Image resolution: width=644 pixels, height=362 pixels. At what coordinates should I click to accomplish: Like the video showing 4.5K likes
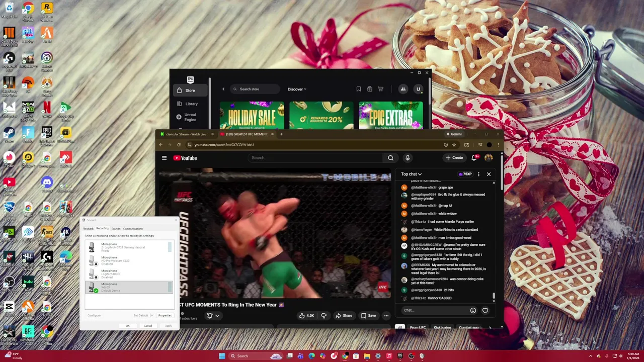coord(306,316)
